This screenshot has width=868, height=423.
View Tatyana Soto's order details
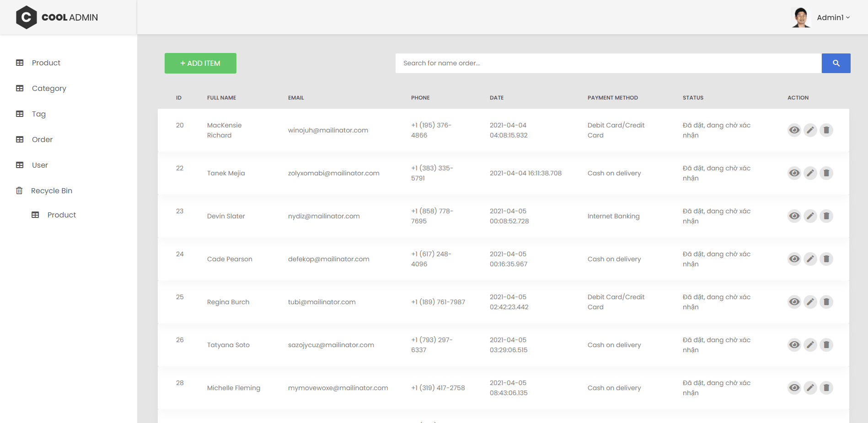point(794,345)
